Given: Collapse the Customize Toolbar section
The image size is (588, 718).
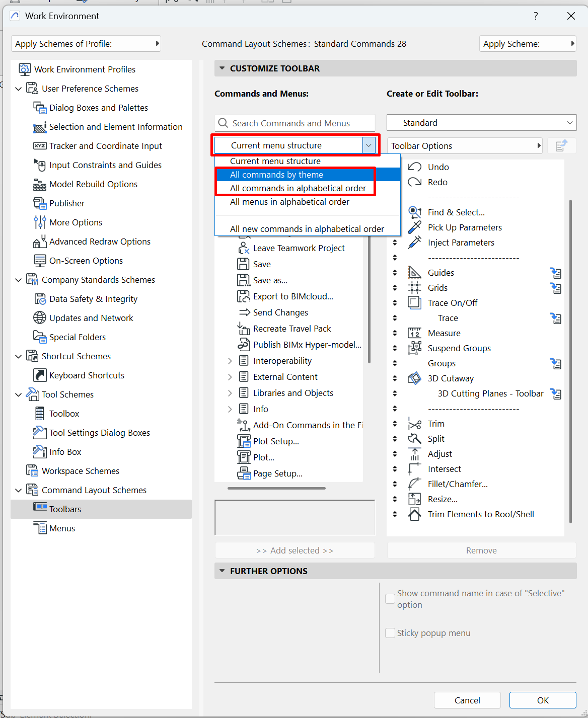Looking at the screenshot, I should (x=222, y=68).
